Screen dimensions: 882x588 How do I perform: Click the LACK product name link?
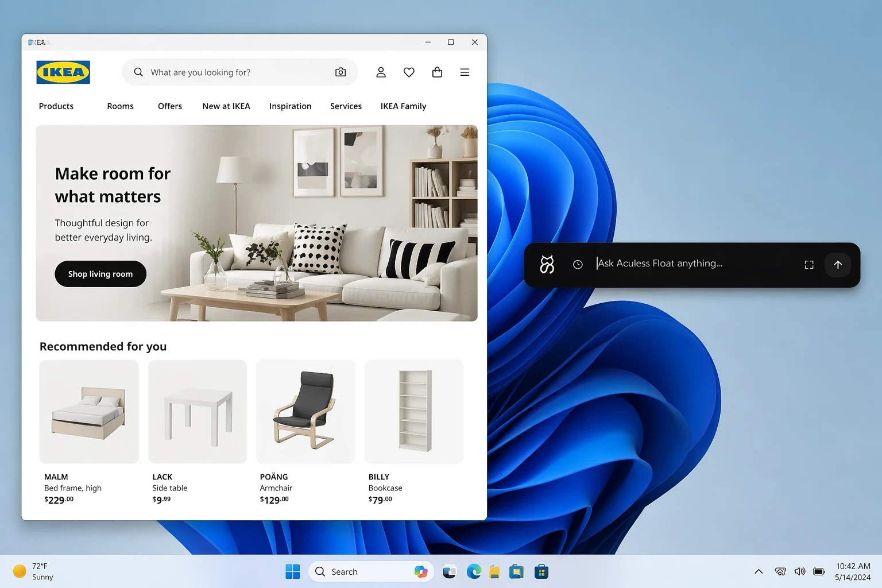tap(163, 477)
